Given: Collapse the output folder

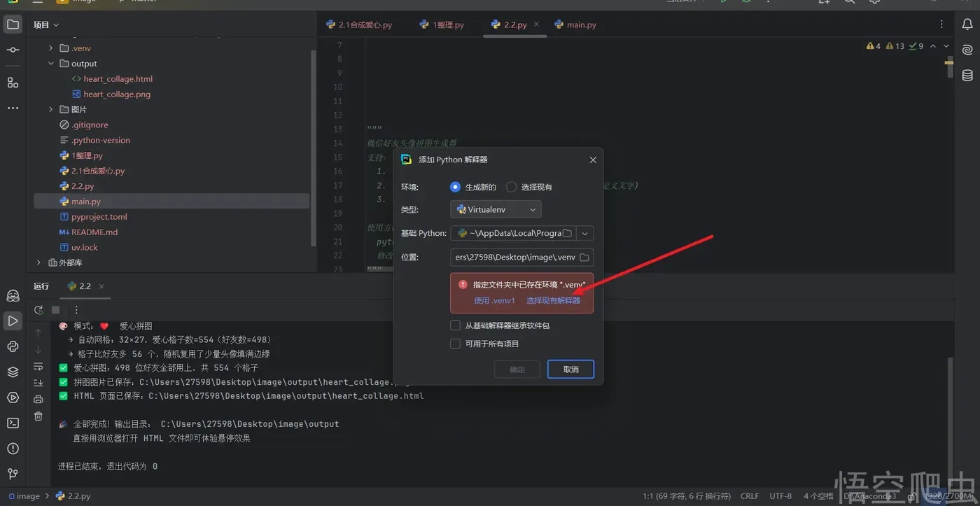Looking at the screenshot, I should point(50,64).
